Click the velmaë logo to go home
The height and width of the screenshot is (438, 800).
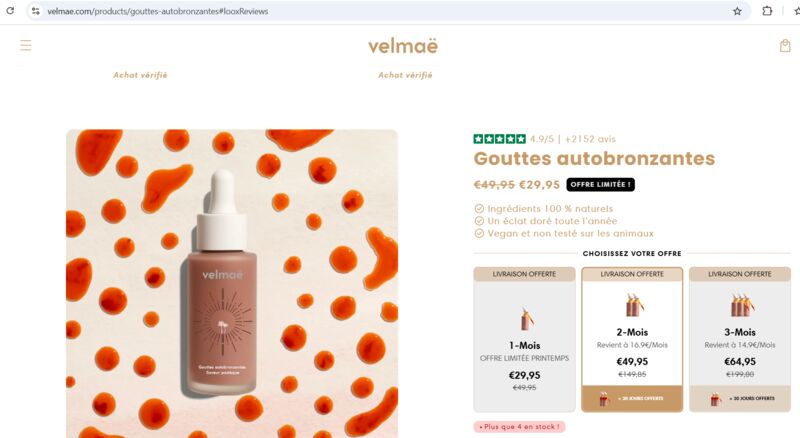click(403, 46)
